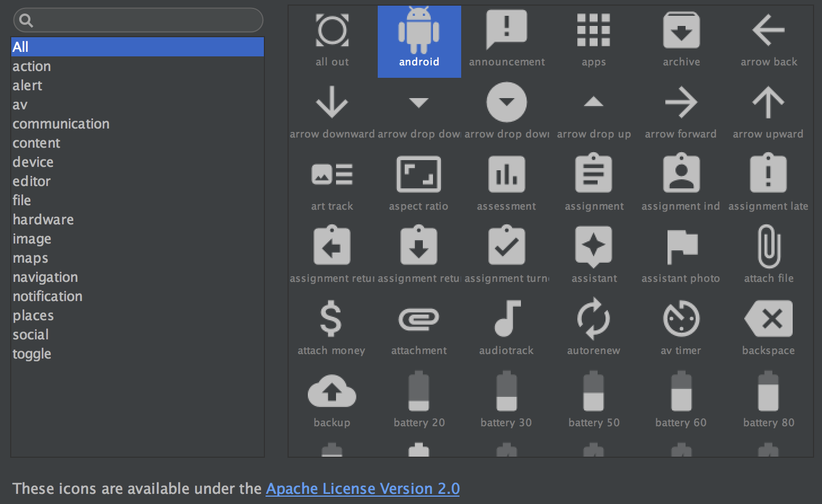Select the backspace icon
Viewport: 822px width, 504px height.
pos(768,319)
